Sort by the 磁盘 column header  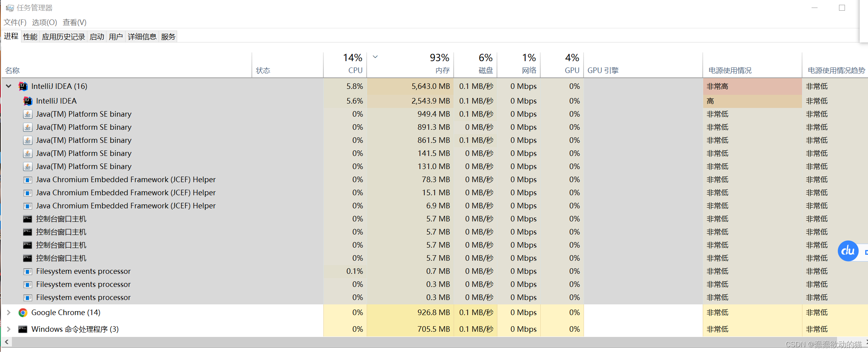click(476, 65)
